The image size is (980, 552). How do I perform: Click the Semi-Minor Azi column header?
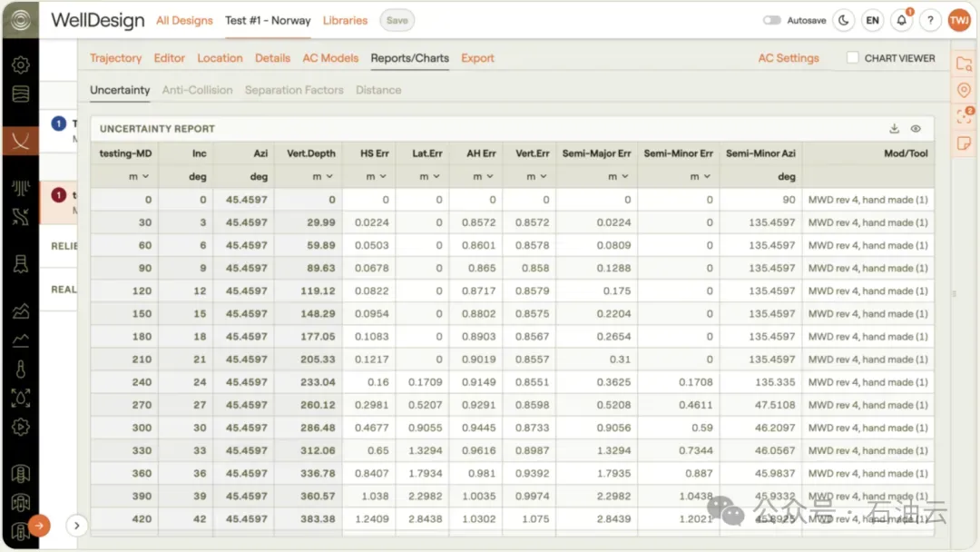click(x=760, y=153)
